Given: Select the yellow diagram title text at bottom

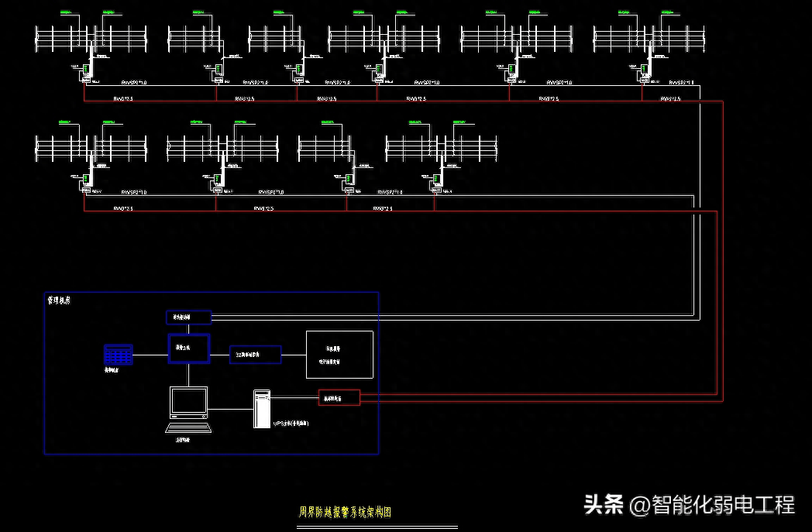Looking at the screenshot, I should pyautogui.click(x=346, y=512).
